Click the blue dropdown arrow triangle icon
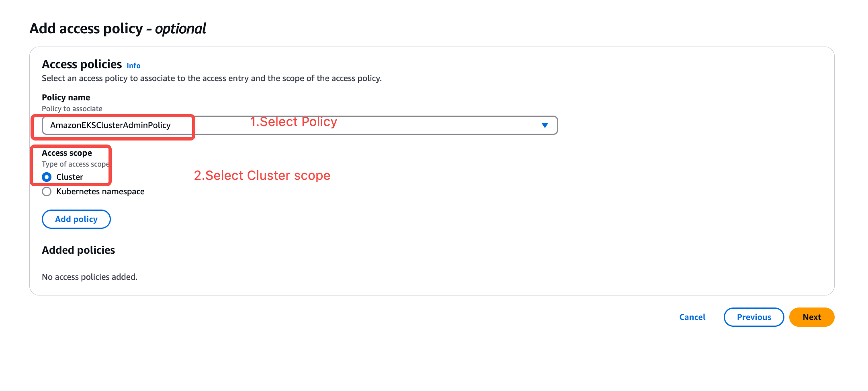The height and width of the screenshot is (391, 868). point(545,125)
